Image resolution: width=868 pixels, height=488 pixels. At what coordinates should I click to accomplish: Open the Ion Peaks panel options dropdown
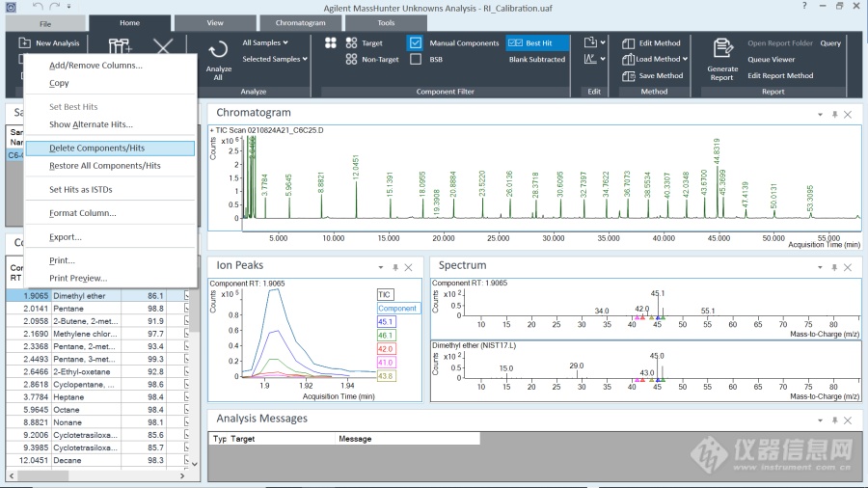[381, 267]
